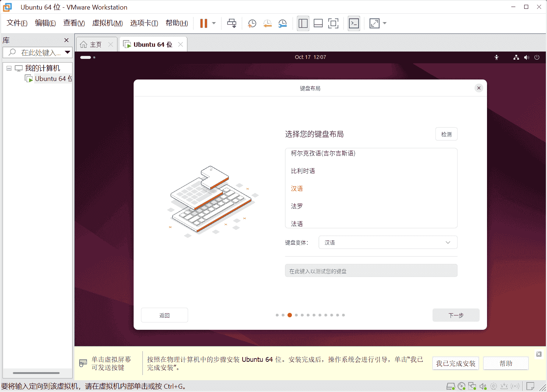Click the Ubuntu power icon in top bar
Image resolution: width=547 pixels, height=392 pixels.
[x=537, y=57]
